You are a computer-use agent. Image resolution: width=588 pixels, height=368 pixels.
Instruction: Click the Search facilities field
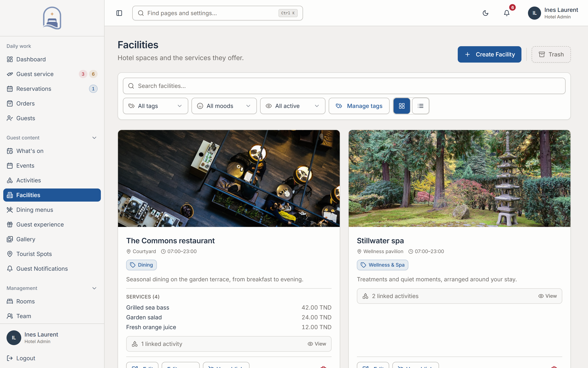tap(344, 86)
